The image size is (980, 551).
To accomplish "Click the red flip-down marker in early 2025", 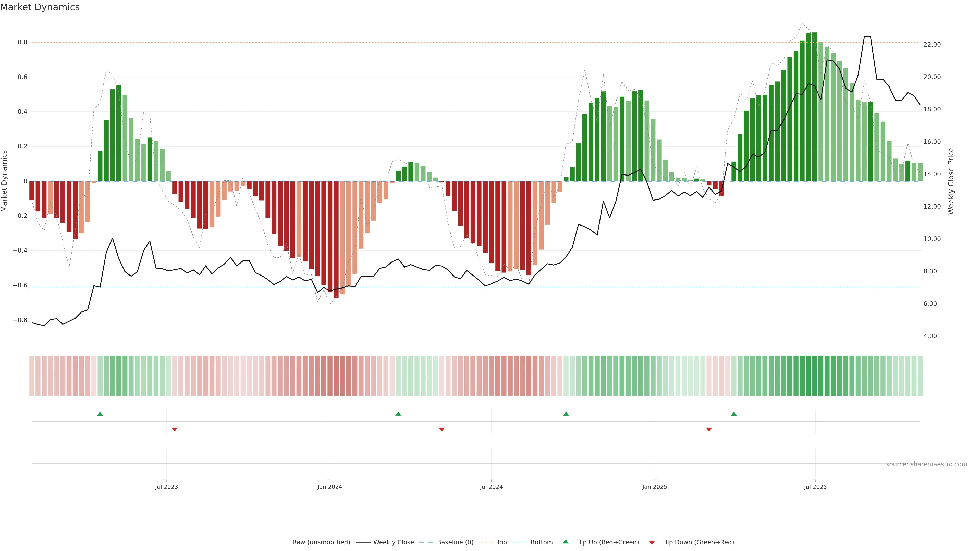I will point(709,429).
